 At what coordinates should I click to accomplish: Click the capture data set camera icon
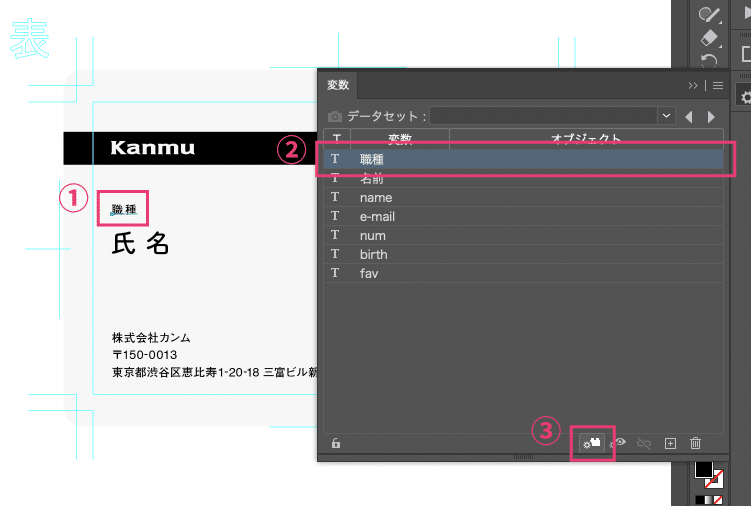coord(335,116)
